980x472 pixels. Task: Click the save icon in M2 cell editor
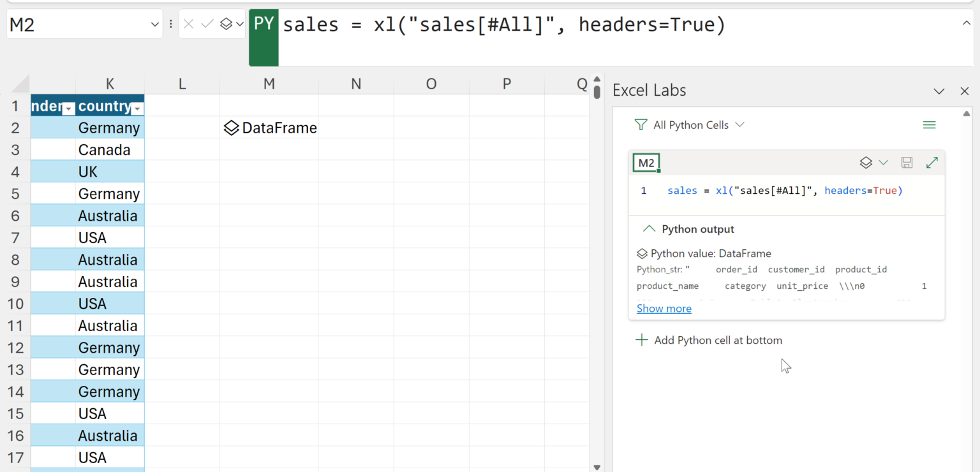[x=907, y=163]
